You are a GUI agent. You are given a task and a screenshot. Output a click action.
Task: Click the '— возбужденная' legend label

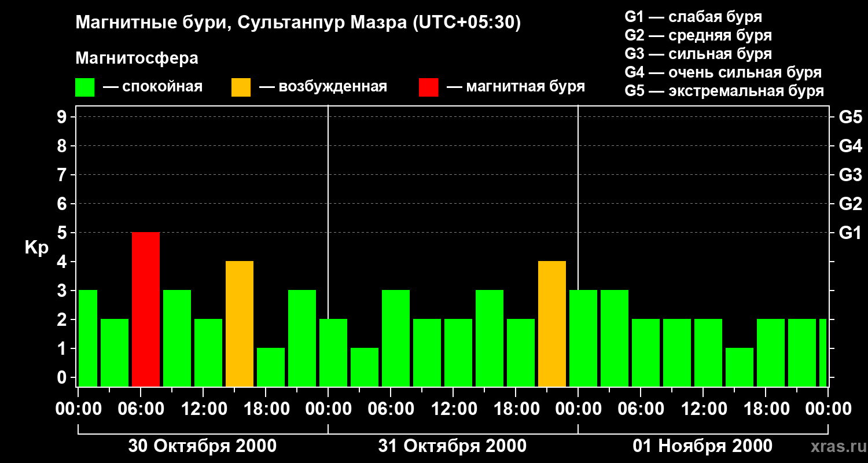323,87
